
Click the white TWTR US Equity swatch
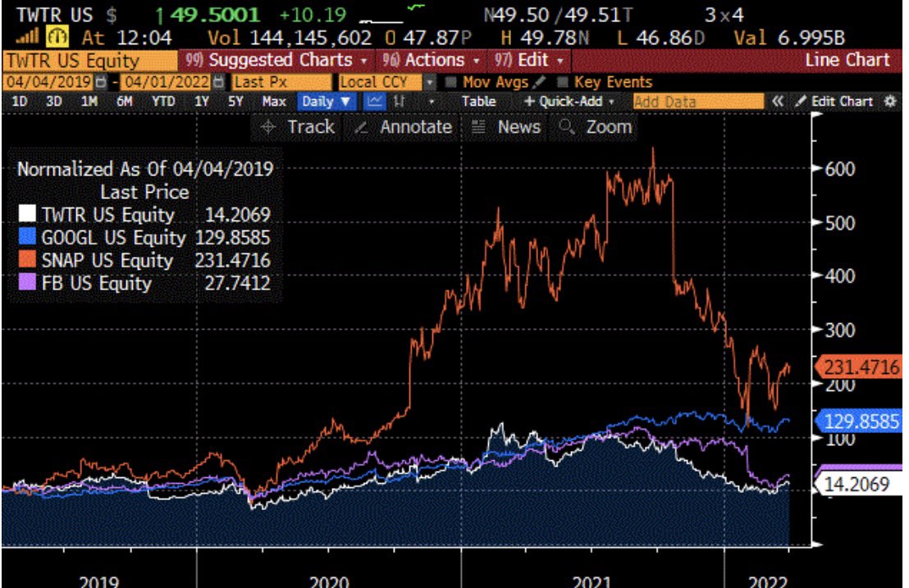coord(27,214)
